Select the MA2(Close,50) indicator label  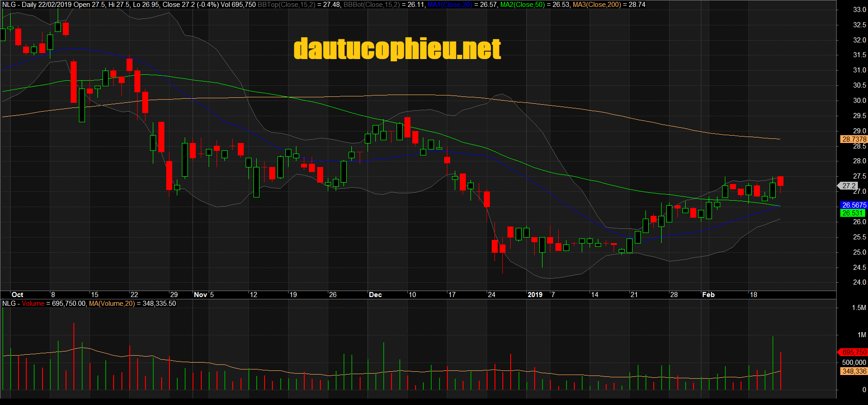pos(522,5)
